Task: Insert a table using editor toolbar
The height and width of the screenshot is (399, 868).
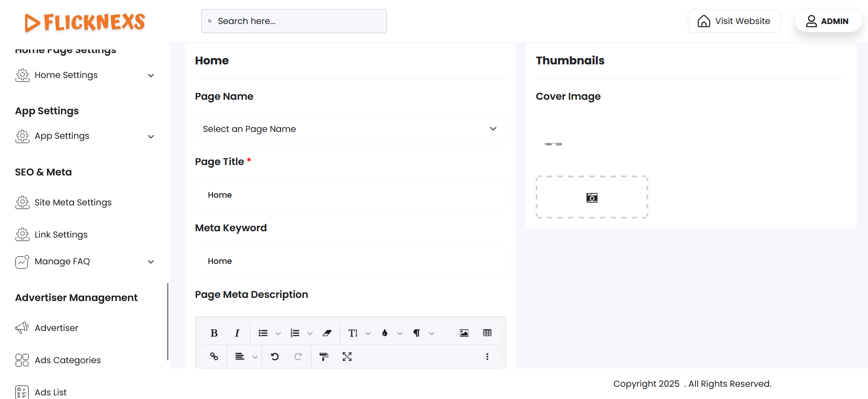Action: (x=487, y=333)
